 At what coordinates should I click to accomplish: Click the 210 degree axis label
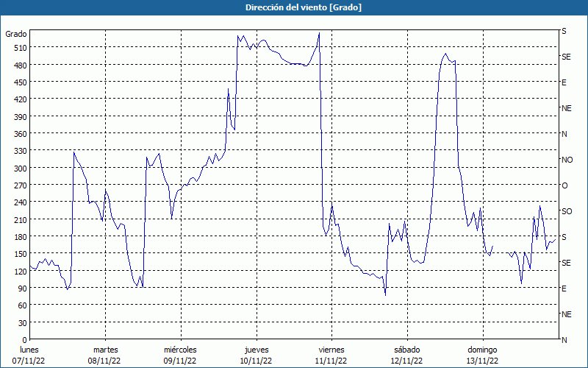21,219
